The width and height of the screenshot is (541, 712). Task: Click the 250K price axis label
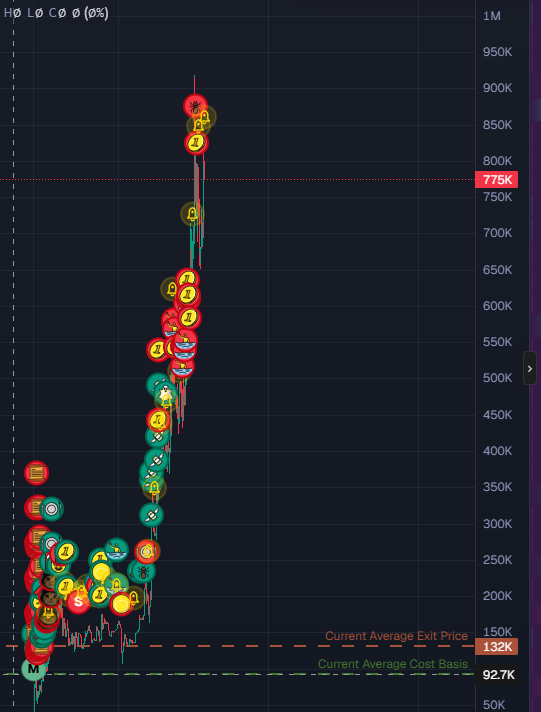497,560
